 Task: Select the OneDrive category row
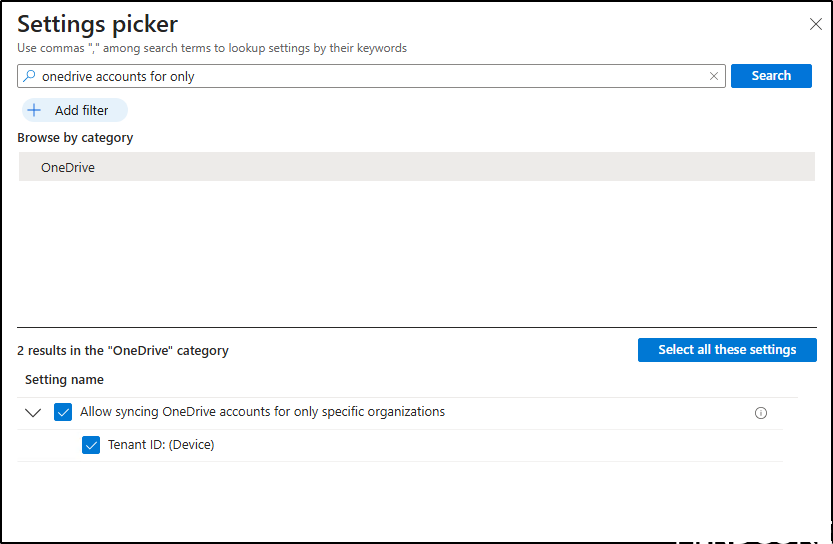click(x=416, y=167)
